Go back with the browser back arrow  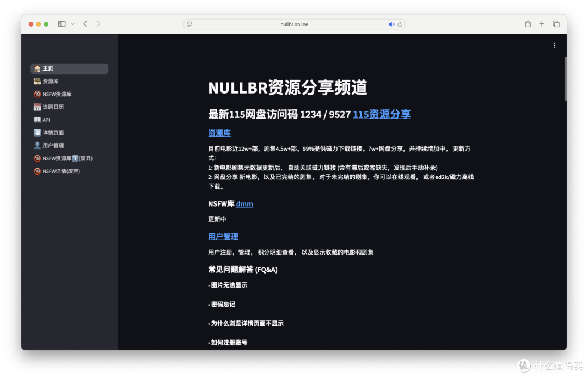[x=85, y=24]
